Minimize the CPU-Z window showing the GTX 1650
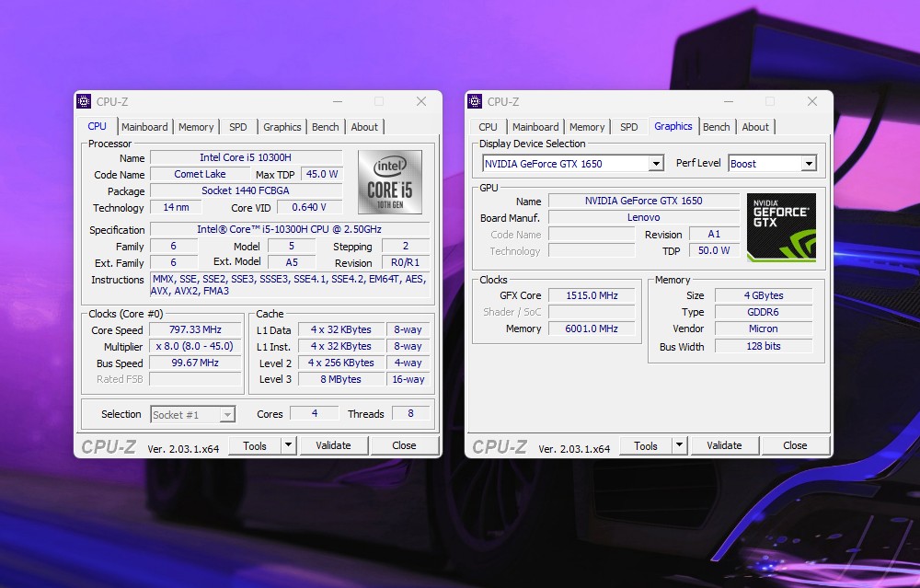The width and height of the screenshot is (920, 588). 728,101
